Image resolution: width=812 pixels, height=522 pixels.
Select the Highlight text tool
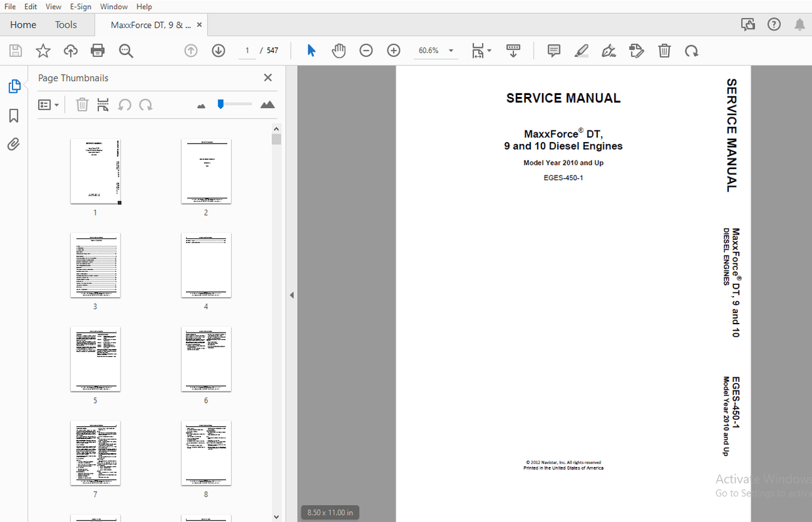[581, 50]
